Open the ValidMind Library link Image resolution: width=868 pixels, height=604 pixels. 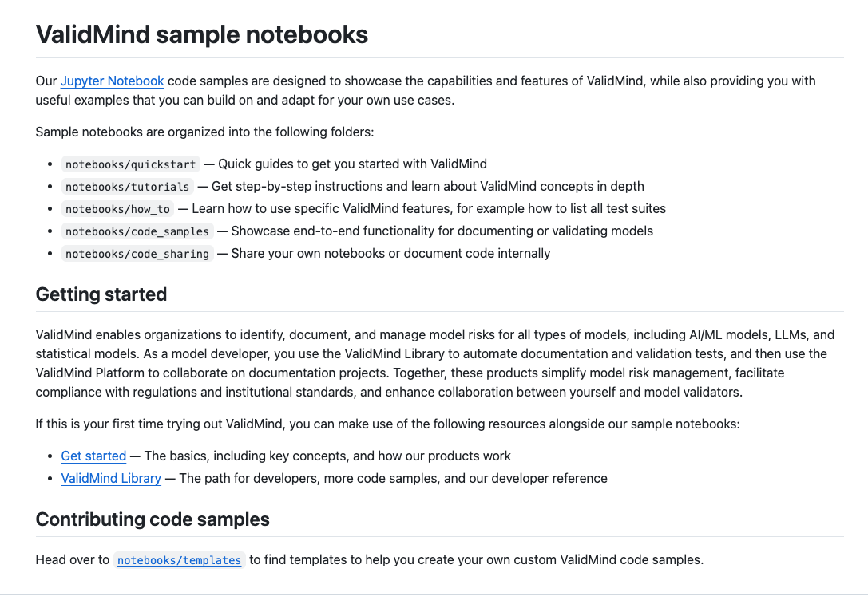[111, 478]
